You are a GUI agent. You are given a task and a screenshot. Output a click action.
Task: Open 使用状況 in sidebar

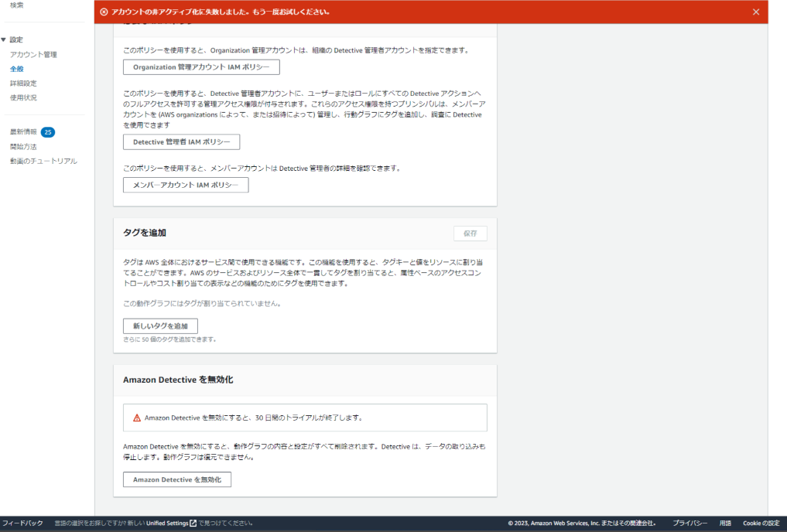[x=23, y=97]
